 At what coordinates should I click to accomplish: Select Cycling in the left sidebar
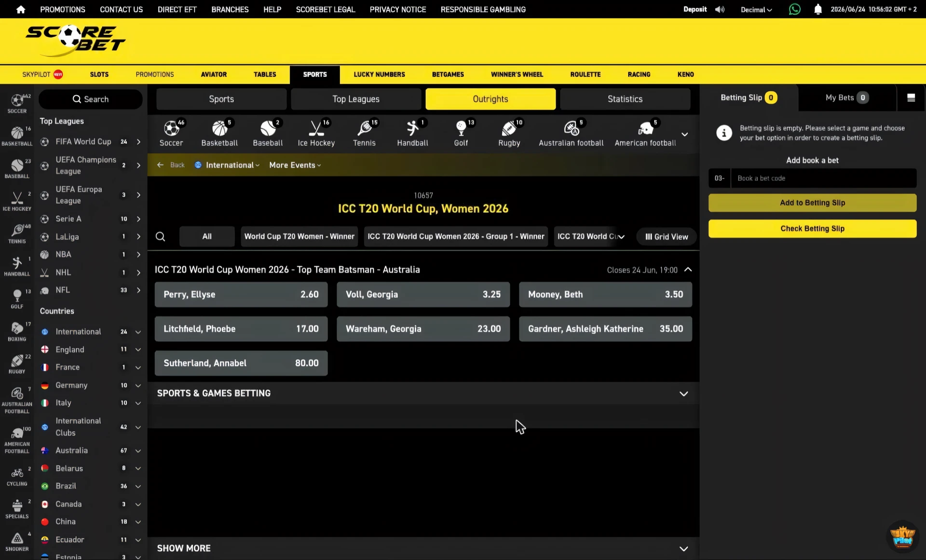[x=17, y=476]
